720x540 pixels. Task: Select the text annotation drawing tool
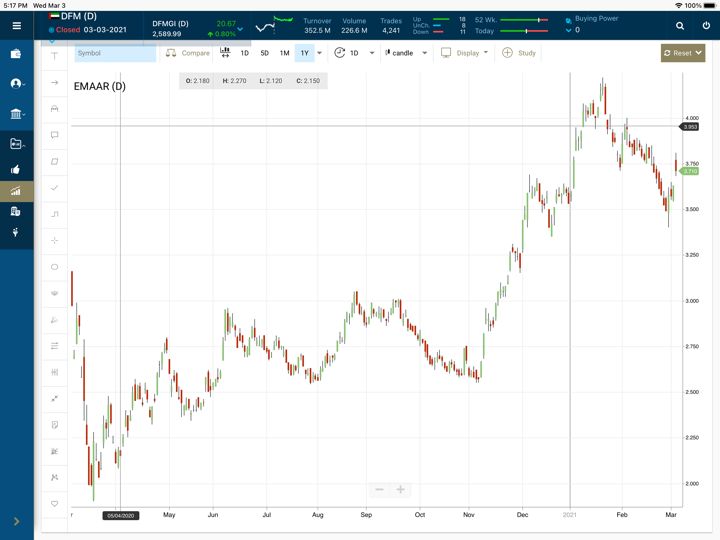coord(55,57)
